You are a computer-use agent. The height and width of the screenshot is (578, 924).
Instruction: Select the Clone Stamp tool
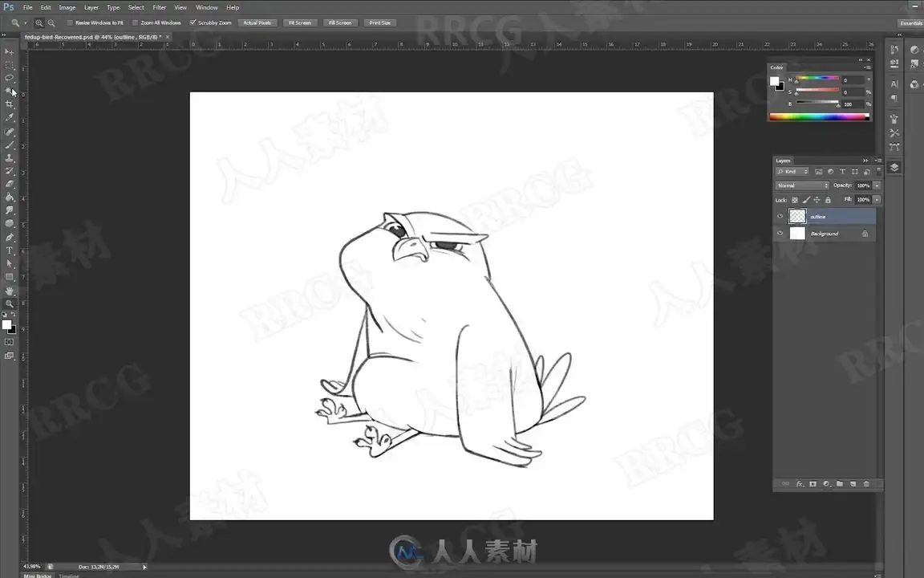point(10,158)
